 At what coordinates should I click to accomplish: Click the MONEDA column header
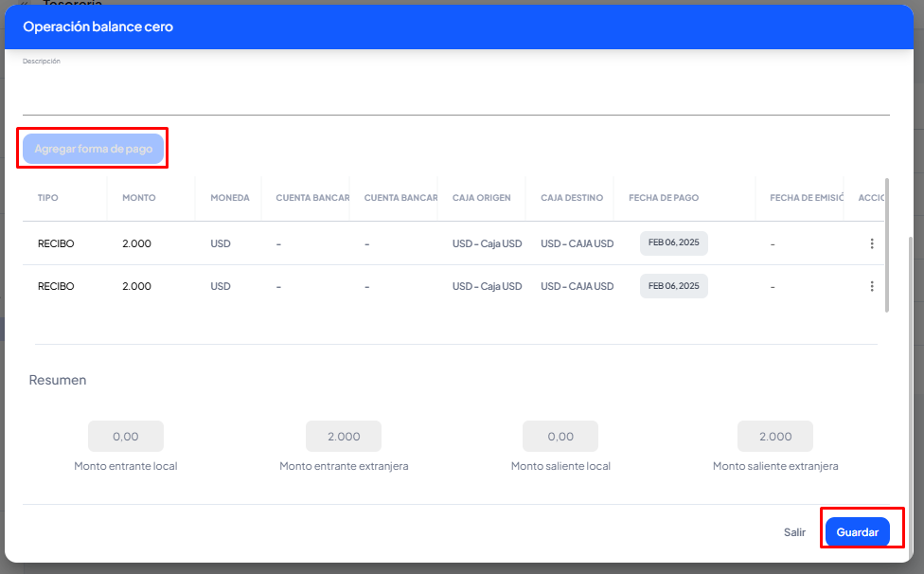[230, 198]
